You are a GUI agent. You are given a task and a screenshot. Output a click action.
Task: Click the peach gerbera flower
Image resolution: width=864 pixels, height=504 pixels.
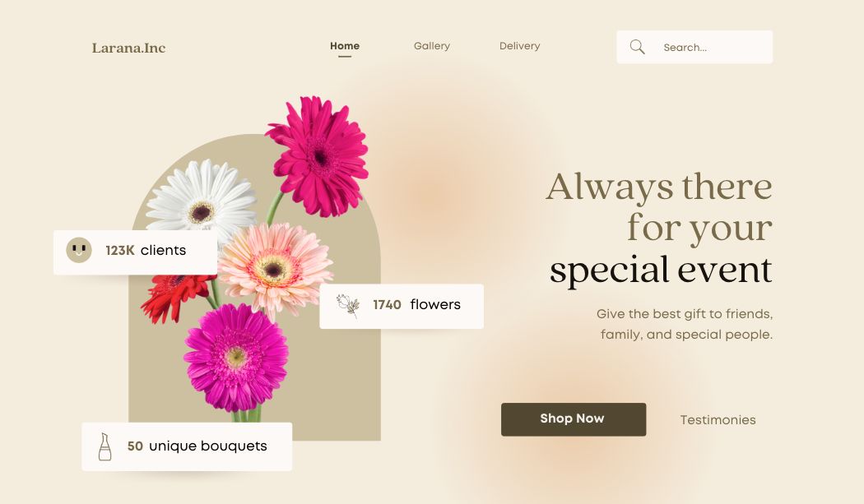pos(274,270)
